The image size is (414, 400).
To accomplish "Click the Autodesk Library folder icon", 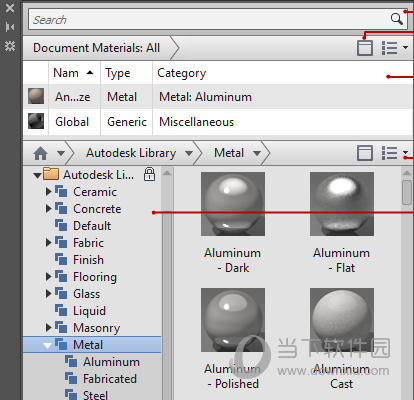I will [x=51, y=174].
